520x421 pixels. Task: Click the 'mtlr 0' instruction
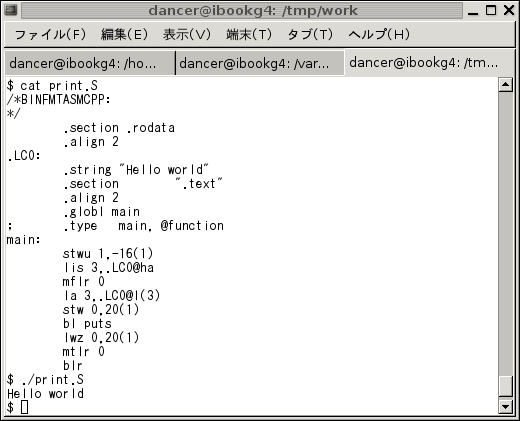tap(84, 352)
